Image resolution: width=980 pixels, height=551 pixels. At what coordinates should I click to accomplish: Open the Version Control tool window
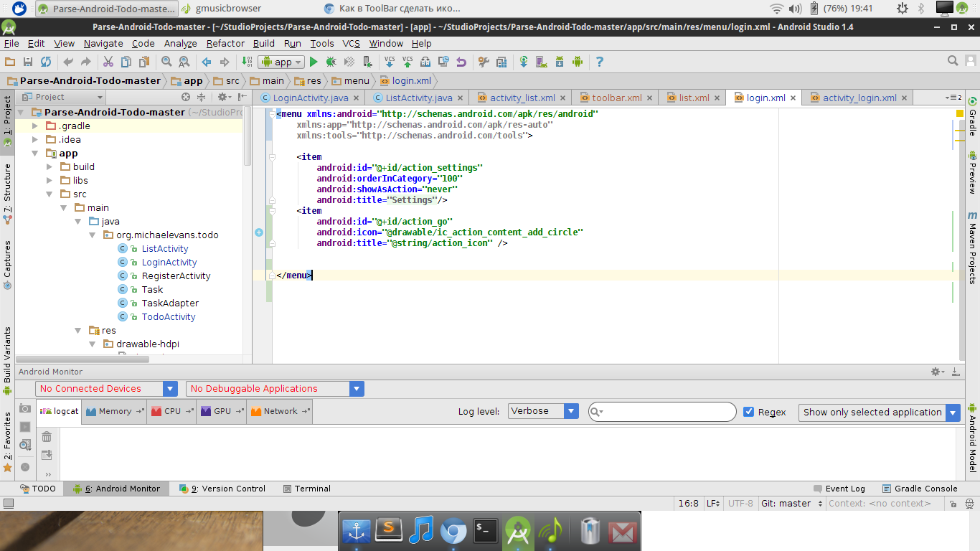click(x=222, y=489)
